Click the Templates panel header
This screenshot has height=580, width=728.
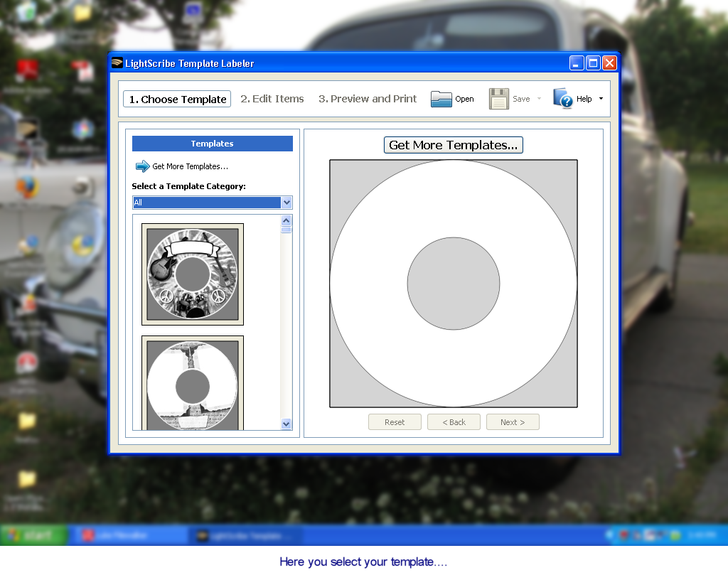(x=212, y=144)
